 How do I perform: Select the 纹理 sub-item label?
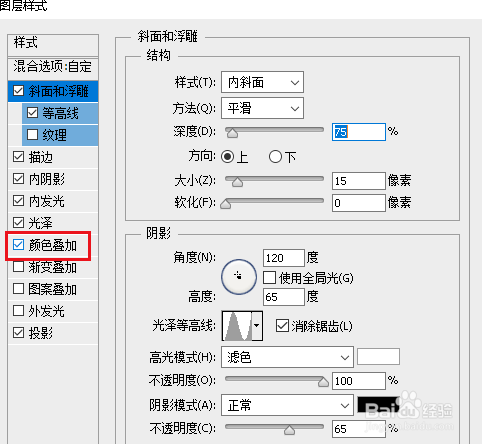pyautogui.click(x=54, y=135)
